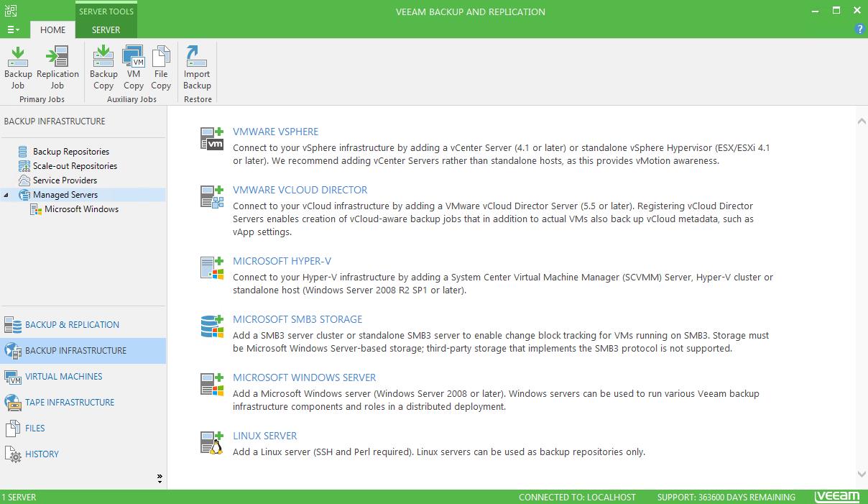Go to BACKUP & REPLICATION view
The image size is (868, 504).
72,325
